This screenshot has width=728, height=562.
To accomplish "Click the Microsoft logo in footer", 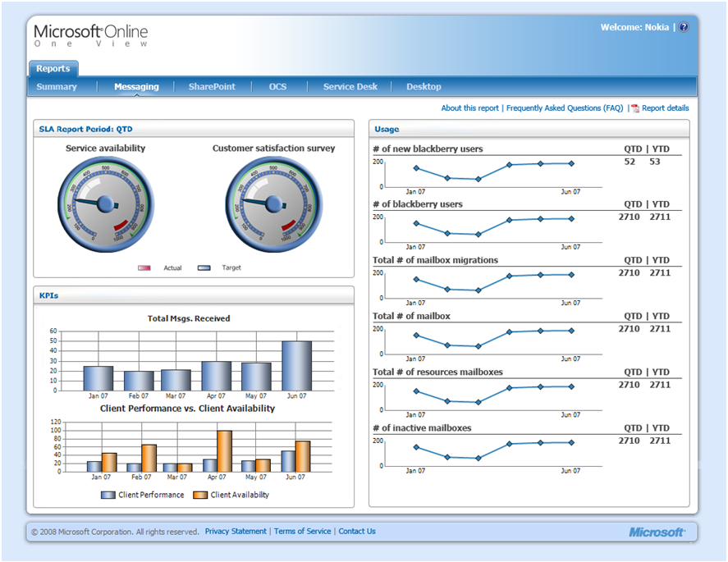I will coord(657,532).
